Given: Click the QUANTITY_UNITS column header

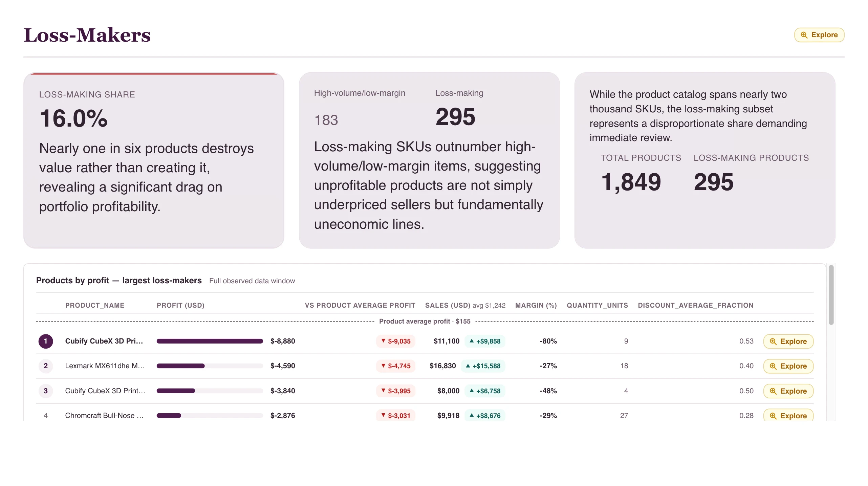Looking at the screenshot, I should 597,305.
